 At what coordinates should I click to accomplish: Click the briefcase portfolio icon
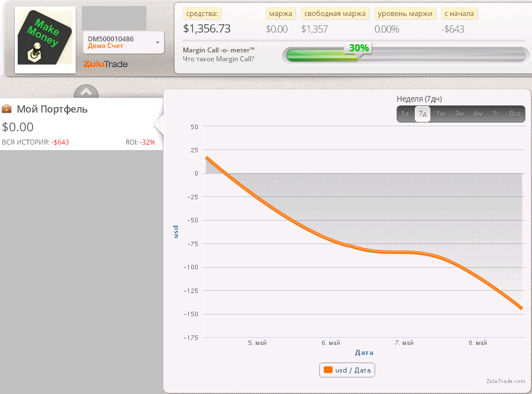point(7,109)
